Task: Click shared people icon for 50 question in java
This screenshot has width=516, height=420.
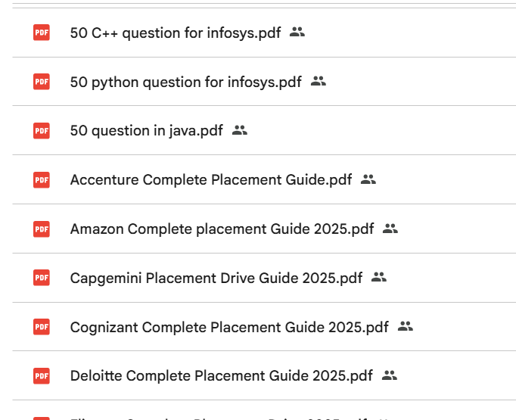Action: (x=240, y=130)
